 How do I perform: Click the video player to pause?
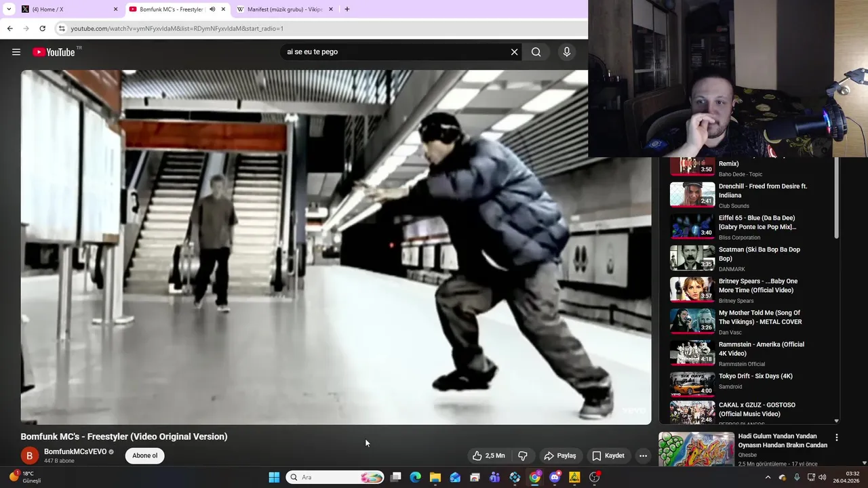[x=336, y=247]
